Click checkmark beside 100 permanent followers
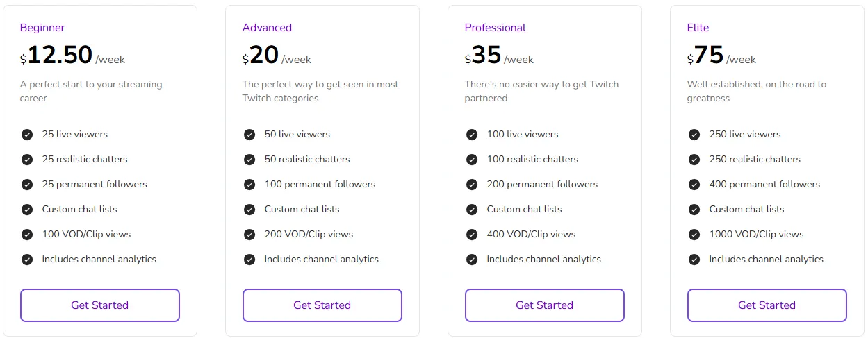 coord(249,185)
